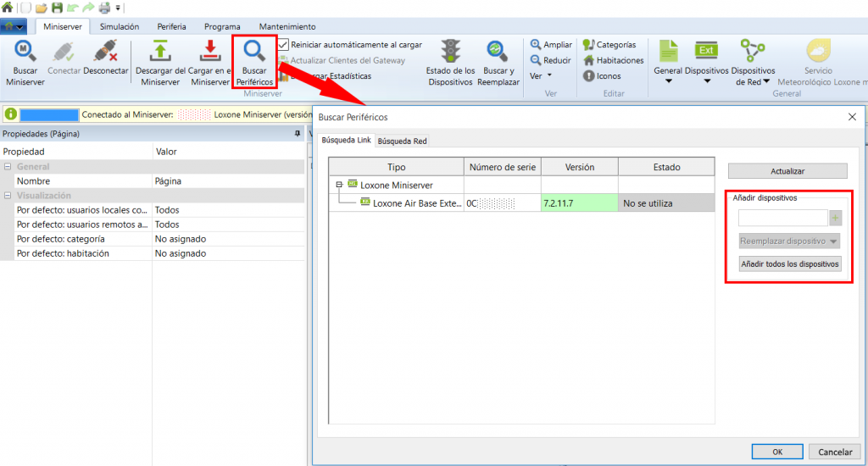Click Descargar del Miniserver icon

coord(160,52)
